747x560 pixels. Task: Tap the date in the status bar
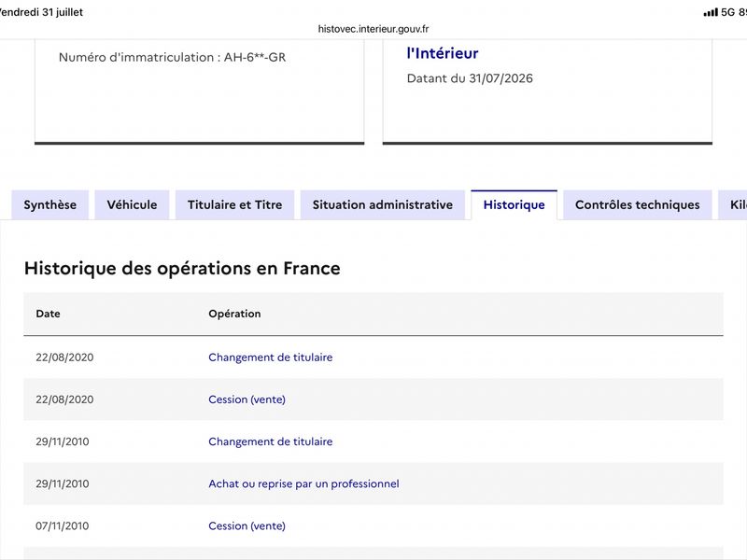(41, 12)
